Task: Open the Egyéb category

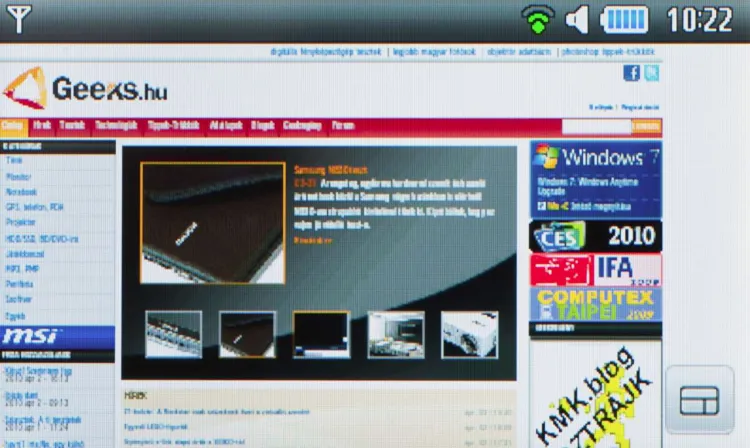Action: click(x=15, y=316)
